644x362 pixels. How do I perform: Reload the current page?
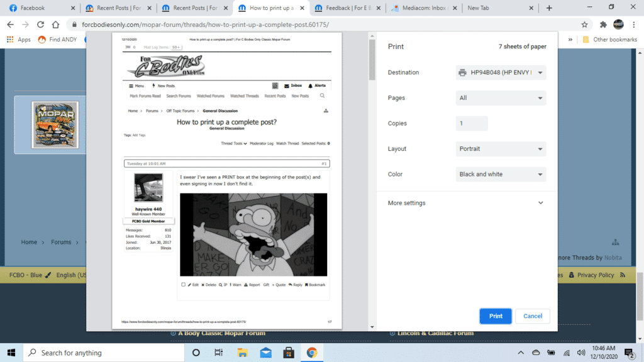41,25
